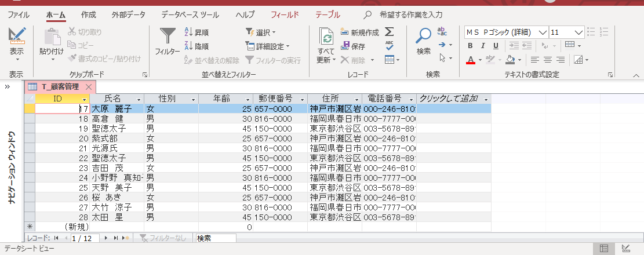Screen dimensions: 644x255
Task: Open the font size dropdown
Action: click(x=579, y=32)
